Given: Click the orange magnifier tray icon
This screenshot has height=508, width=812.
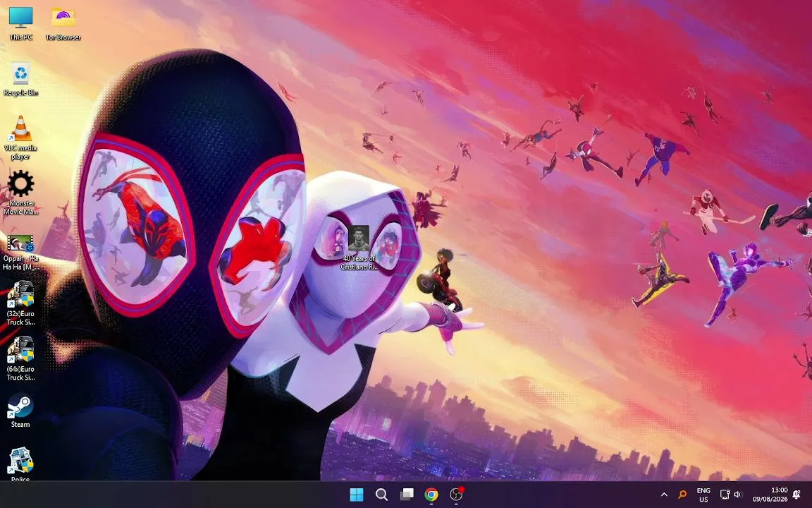Looking at the screenshot, I should click(x=682, y=495).
